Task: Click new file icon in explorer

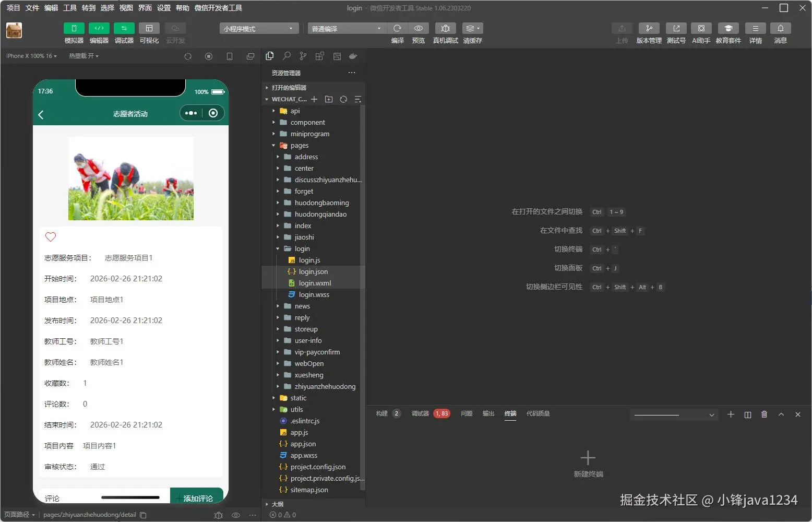Action: tap(314, 99)
